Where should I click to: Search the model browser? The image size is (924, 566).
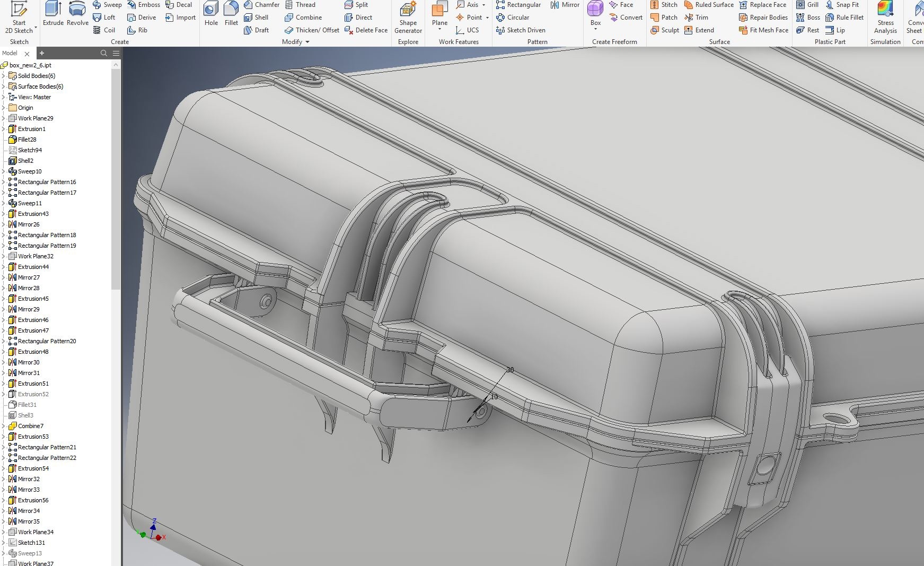coord(104,53)
